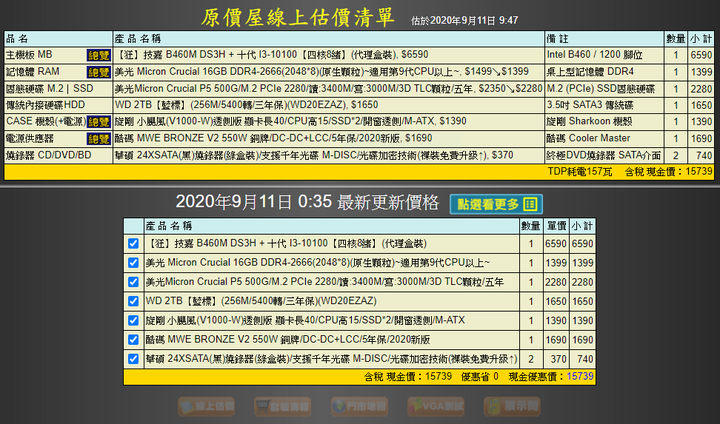Select the 固態硬碟 M.2 | SSD category cell

58,89
